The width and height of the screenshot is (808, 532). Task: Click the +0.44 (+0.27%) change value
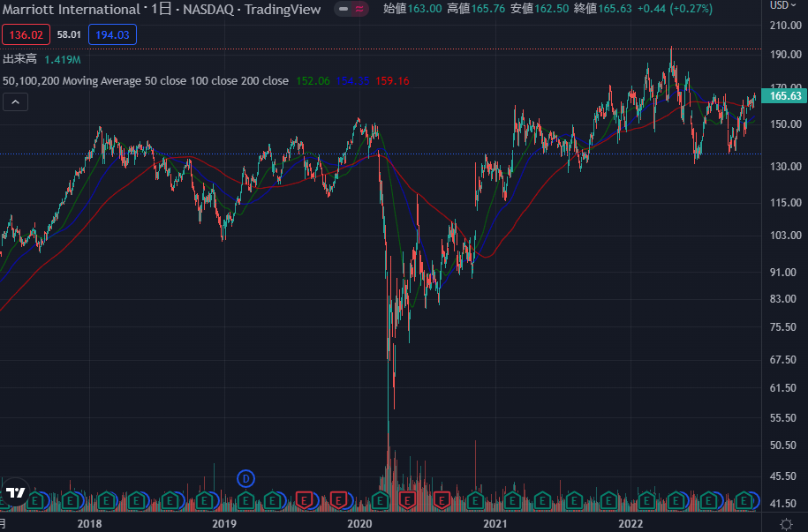(675, 9)
